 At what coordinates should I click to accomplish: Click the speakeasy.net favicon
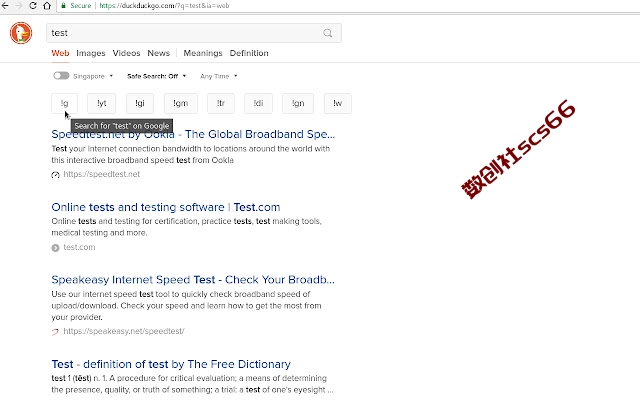pos(55,332)
